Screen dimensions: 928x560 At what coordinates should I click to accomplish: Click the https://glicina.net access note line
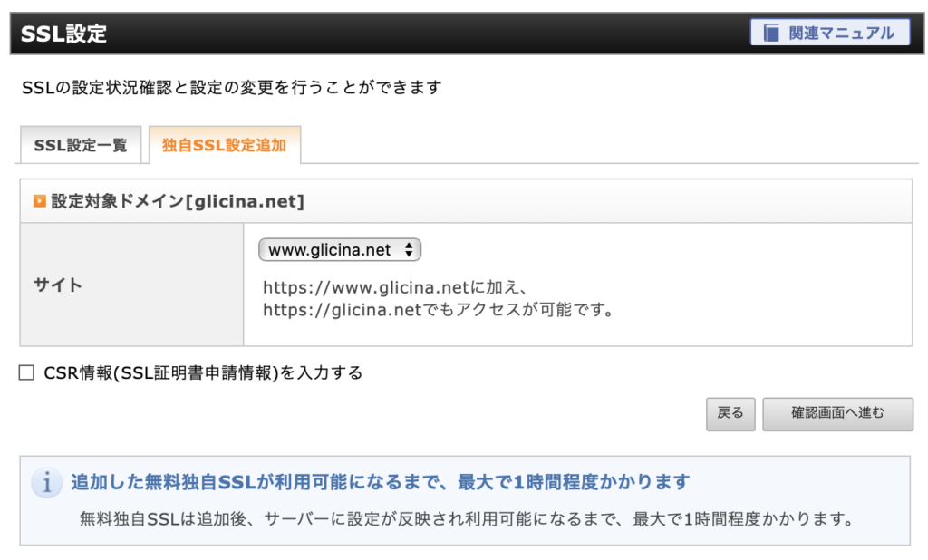[439, 310]
